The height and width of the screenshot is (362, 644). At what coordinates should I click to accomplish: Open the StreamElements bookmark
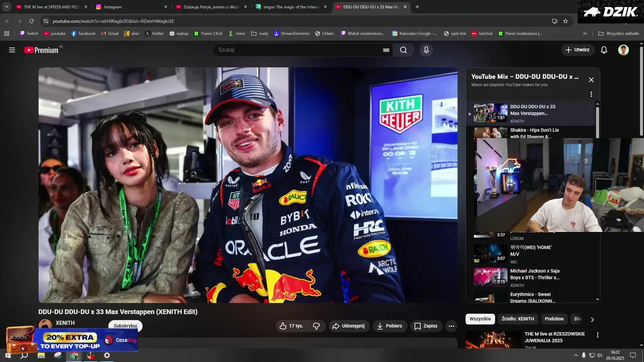[x=291, y=34]
